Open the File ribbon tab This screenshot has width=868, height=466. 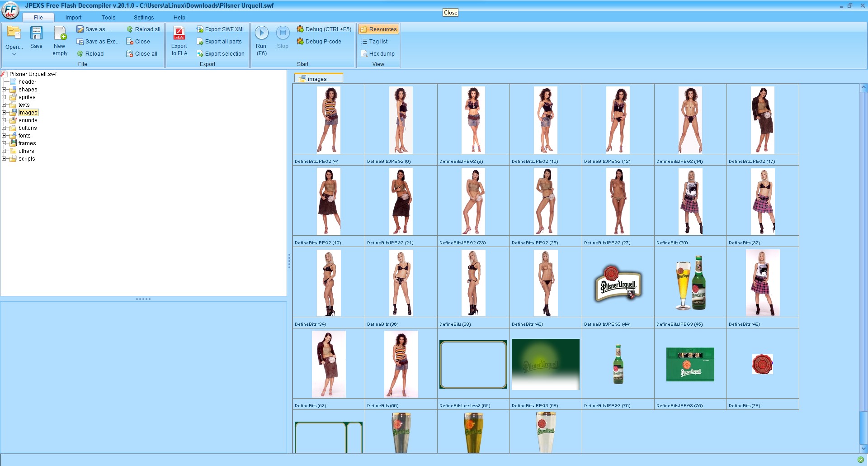tap(38, 18)
